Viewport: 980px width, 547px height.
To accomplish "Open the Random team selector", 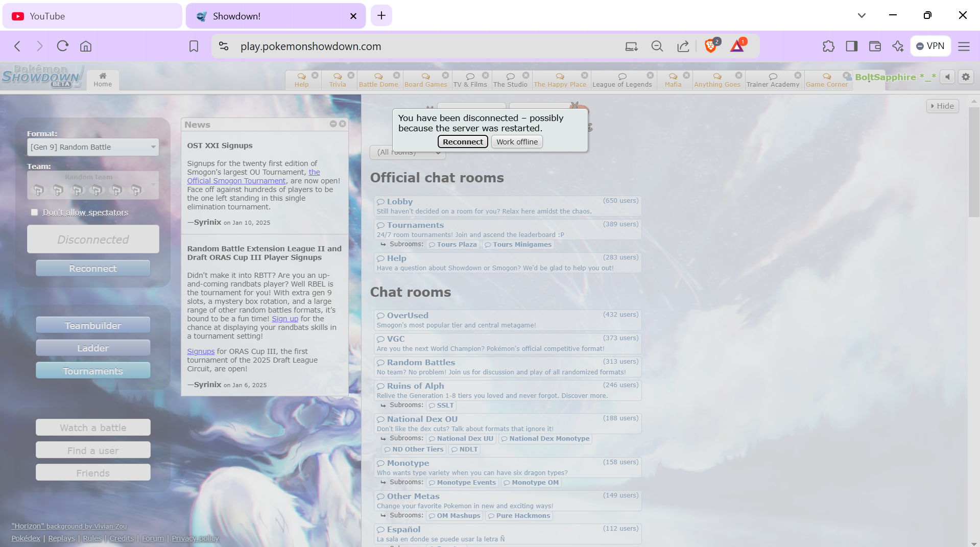I will pos(93,185).
